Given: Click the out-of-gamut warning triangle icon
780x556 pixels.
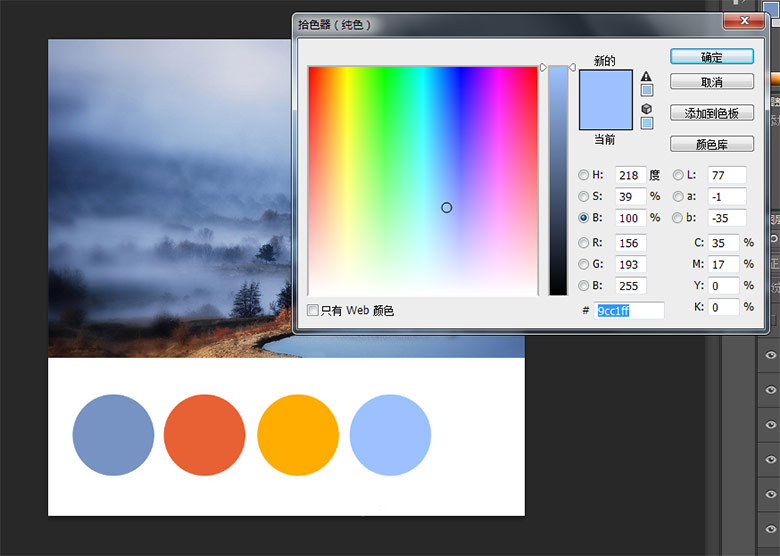Looking at the screenshot, I should click(x=646, y=76).
